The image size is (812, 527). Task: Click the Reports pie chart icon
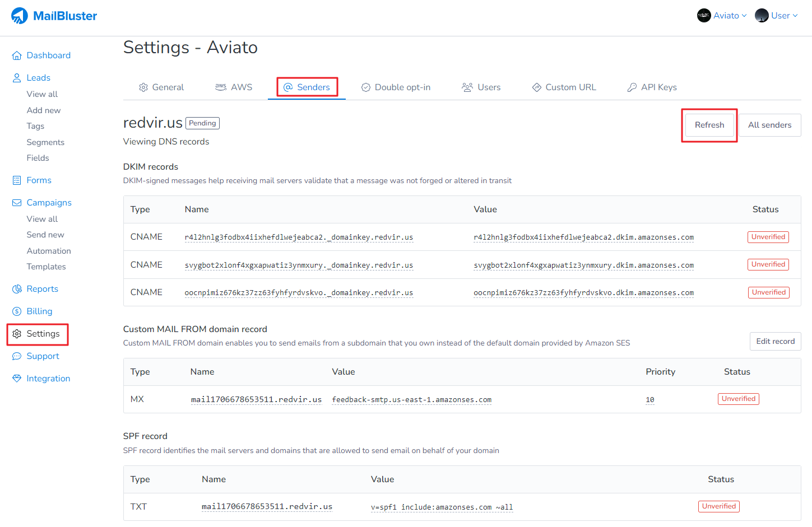tap(17, 289)
